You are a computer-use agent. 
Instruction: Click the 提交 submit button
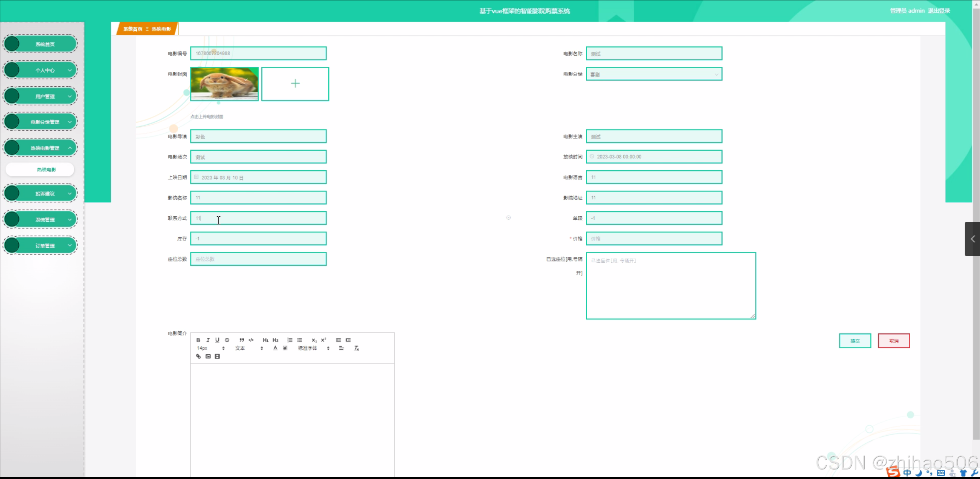pos(855,341)
